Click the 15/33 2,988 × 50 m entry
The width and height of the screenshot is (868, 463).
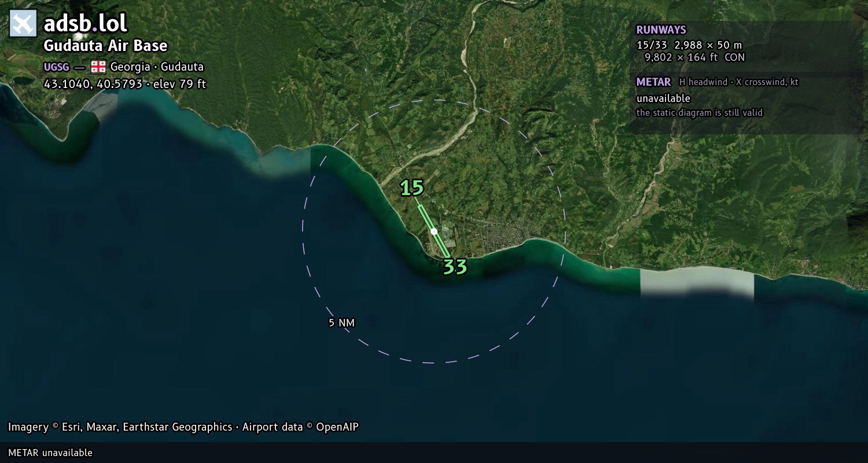pos(689,45)
